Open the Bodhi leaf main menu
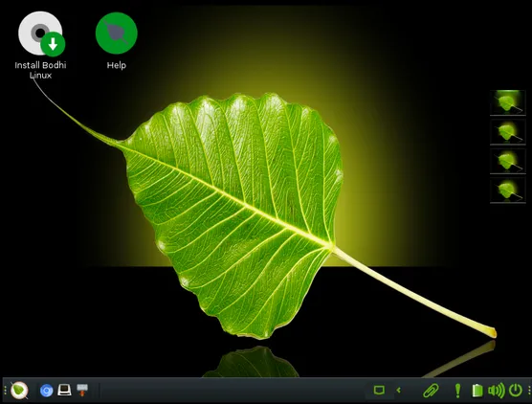532x404 pixels. pyautogui.click(x=19, y=390)
